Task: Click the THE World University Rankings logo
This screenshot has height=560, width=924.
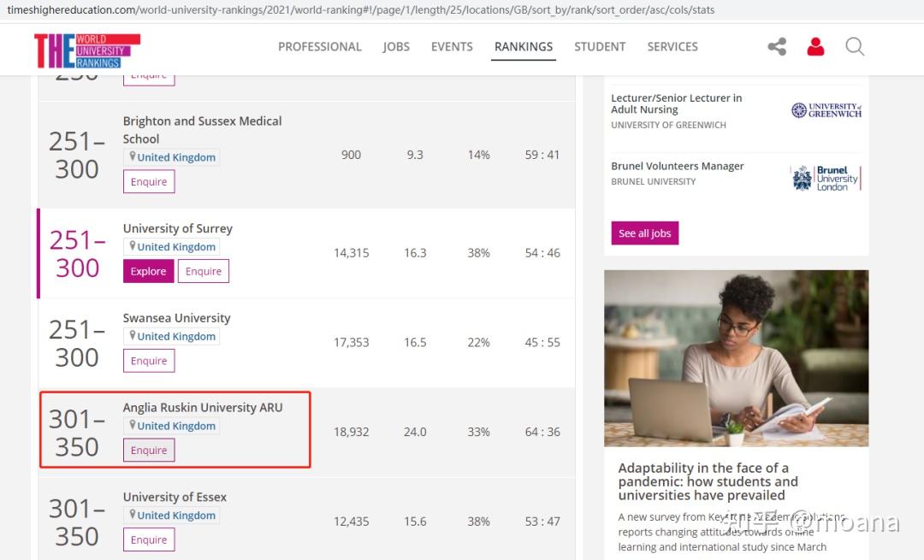Action: click(87, 51)
